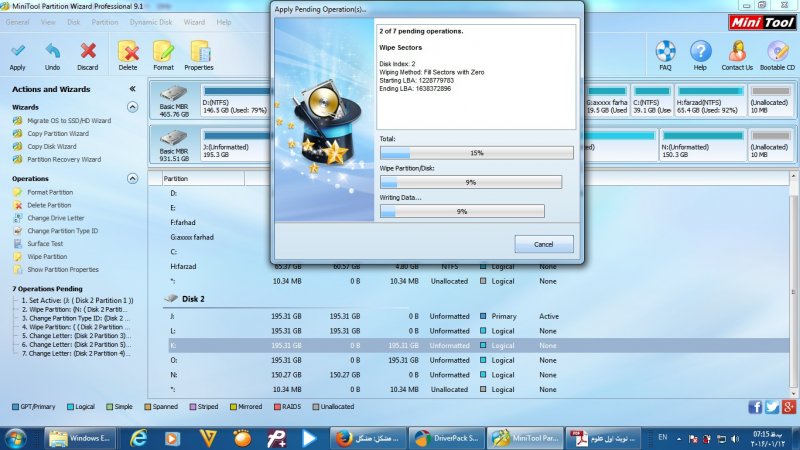Collapse the Wizards section
800x450 pixels.
tap(132, 107)
